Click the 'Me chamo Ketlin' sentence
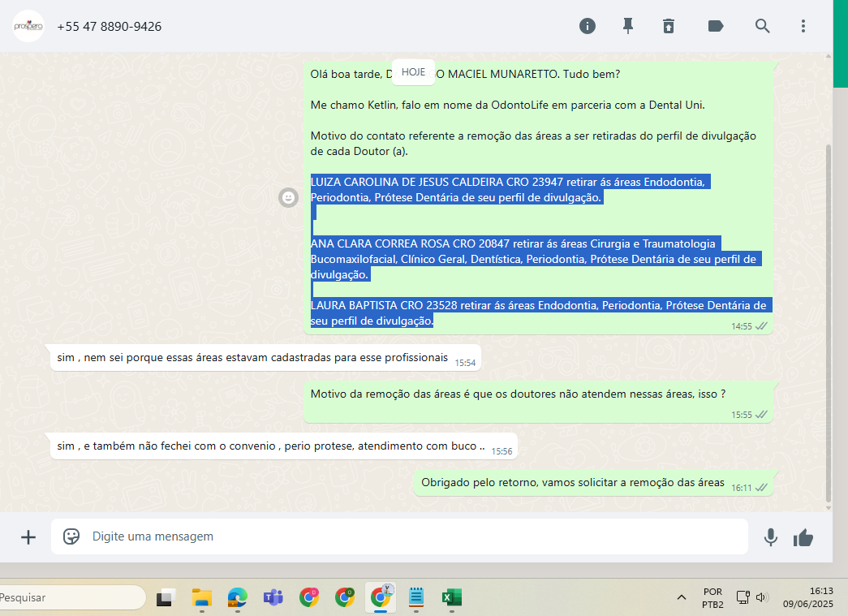The height and width of the screenshot is (616, 848). 507,105
